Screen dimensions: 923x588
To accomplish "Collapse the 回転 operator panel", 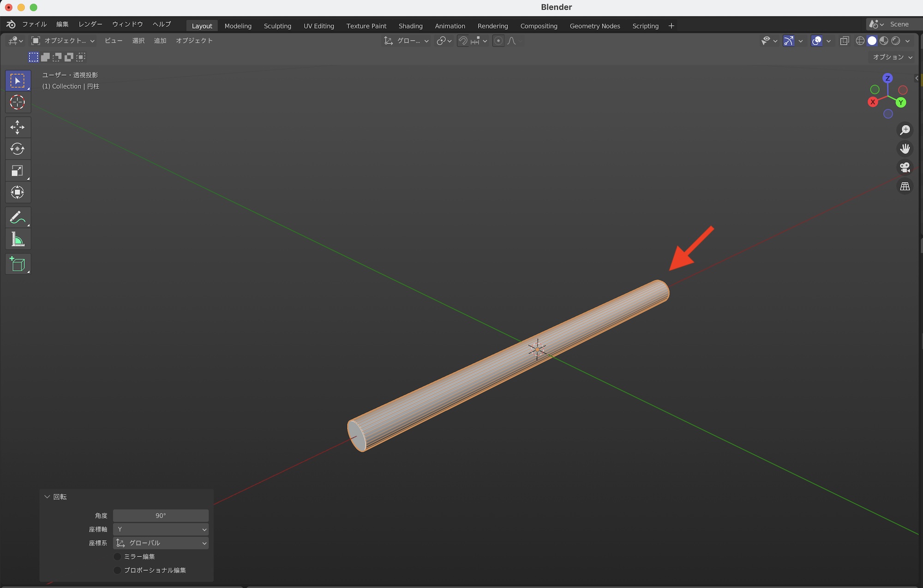I will click(47, 497).
